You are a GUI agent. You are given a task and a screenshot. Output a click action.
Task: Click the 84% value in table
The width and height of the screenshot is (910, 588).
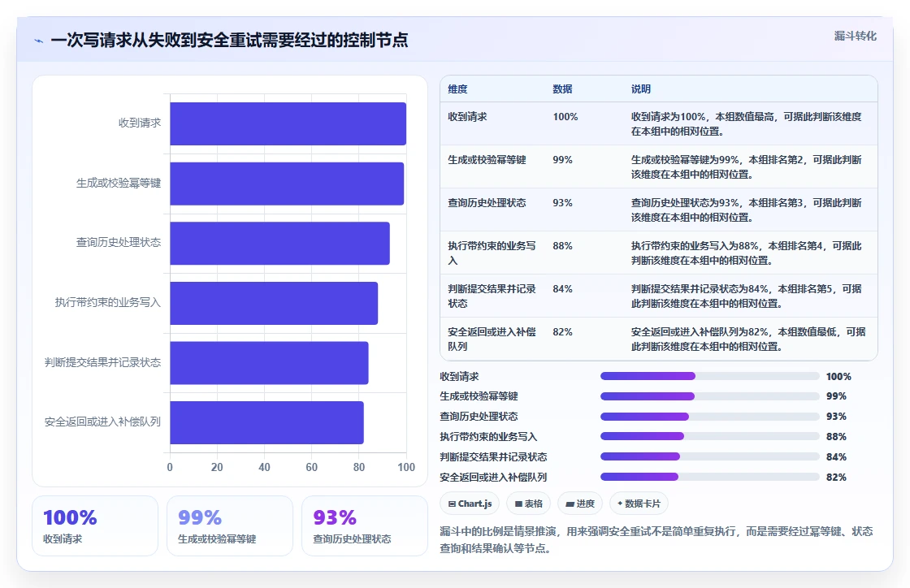562,288
